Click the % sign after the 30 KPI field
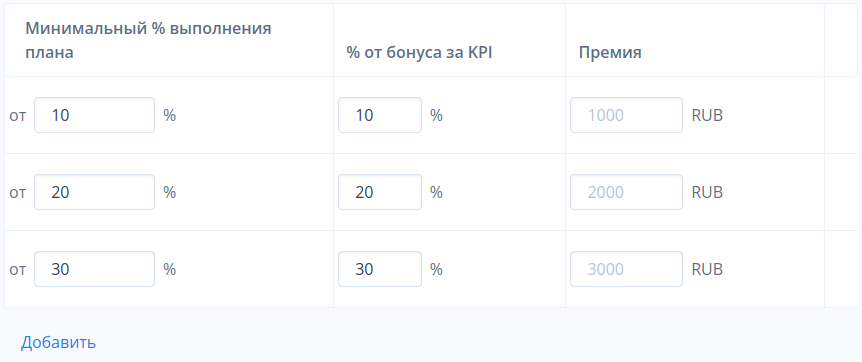 (x=436, y=270)
